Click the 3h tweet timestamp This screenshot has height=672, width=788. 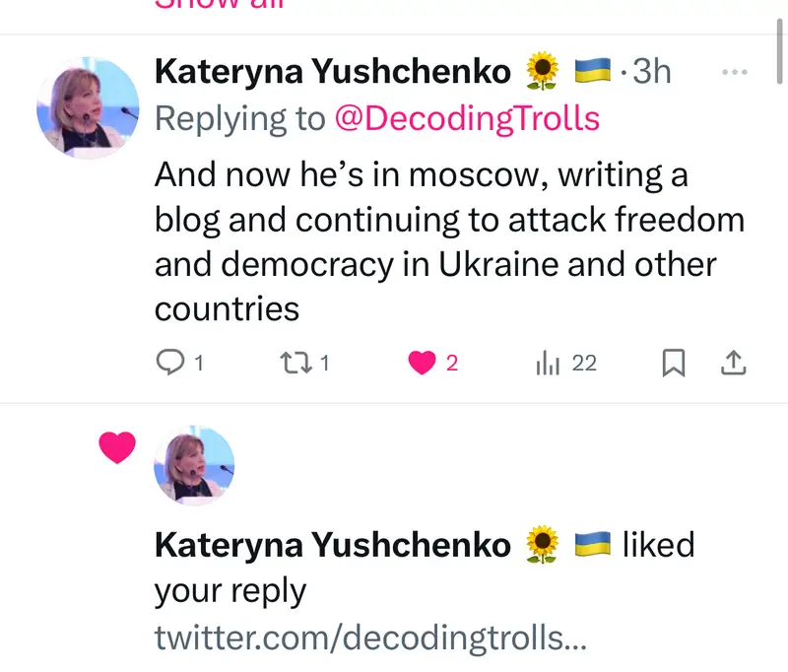tap(650, 72)
